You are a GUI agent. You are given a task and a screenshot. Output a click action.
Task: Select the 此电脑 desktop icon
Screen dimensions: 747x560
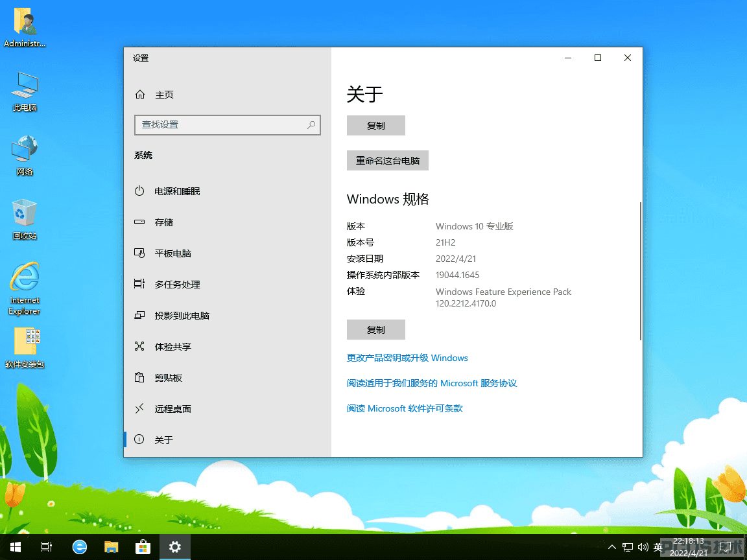[25, 92]
